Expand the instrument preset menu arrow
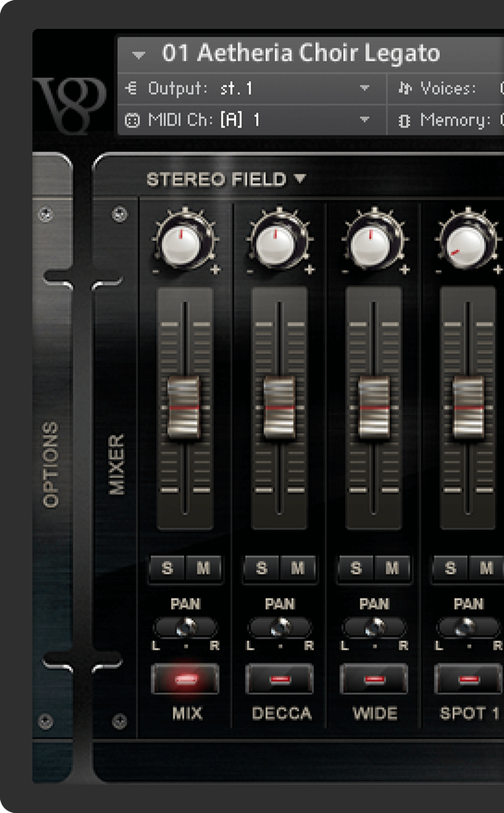 click(x=139, y=55)
